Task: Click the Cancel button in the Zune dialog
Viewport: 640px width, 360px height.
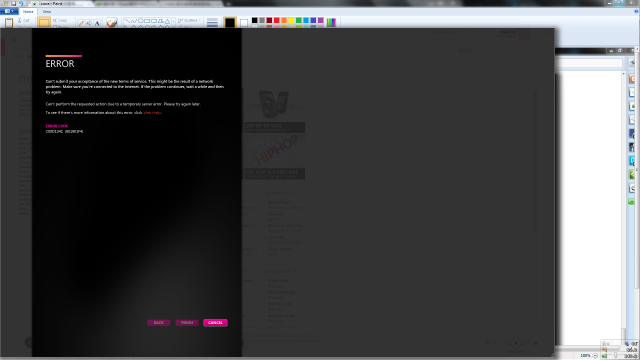Action: [x=215, y=323]
